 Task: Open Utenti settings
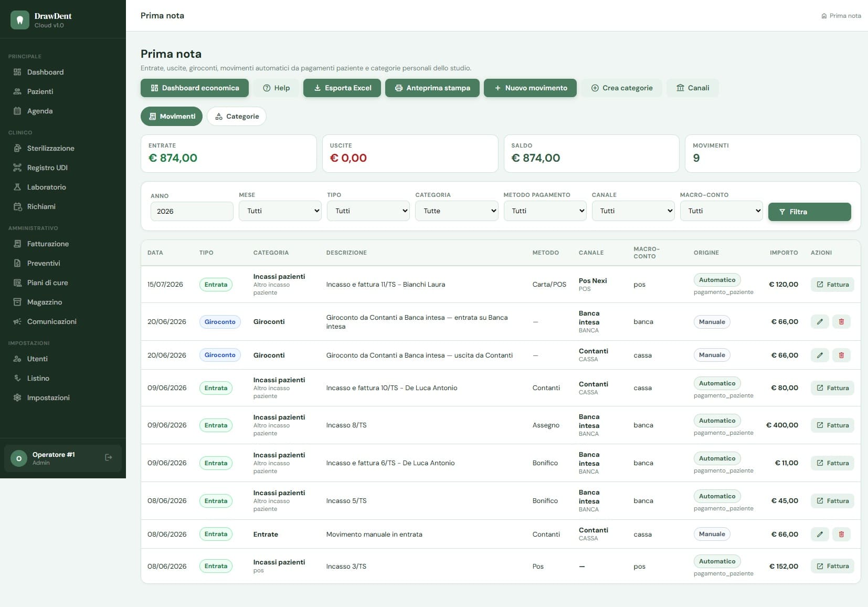63,359
